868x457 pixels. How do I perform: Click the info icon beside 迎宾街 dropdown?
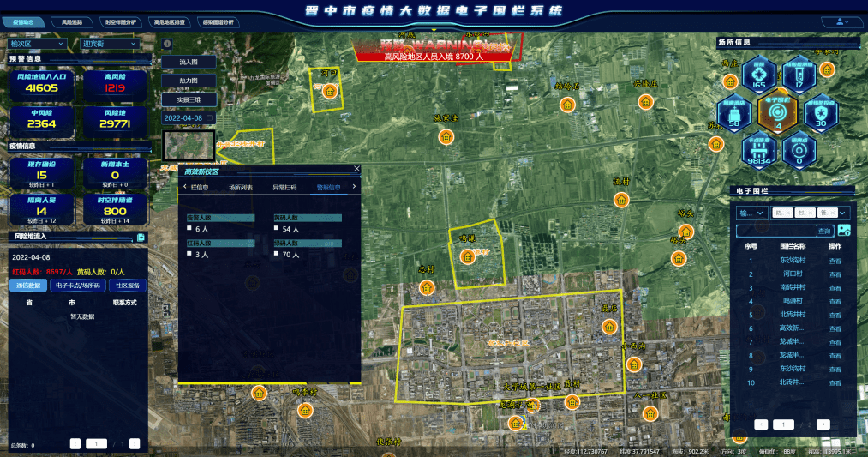coord(166,43)
